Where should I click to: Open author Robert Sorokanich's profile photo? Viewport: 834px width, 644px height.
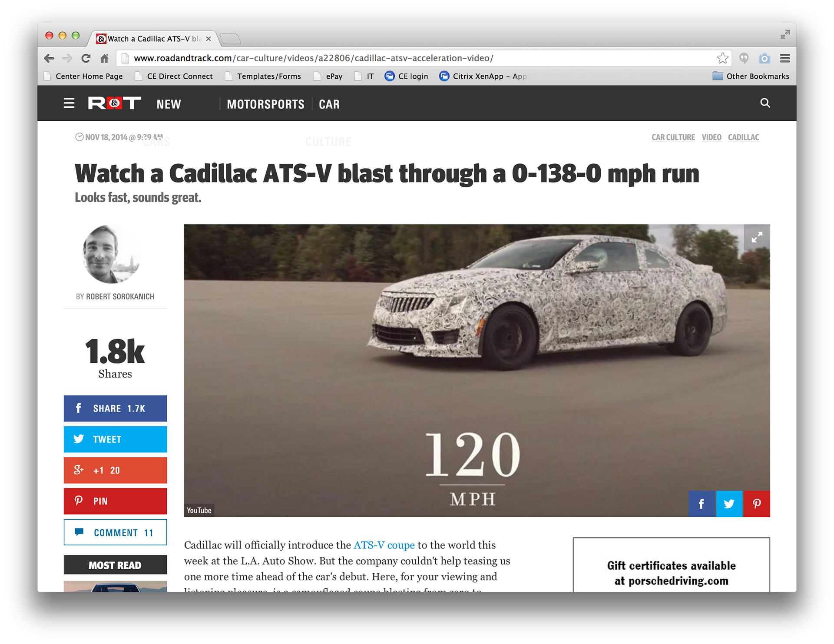click(112, 254)
